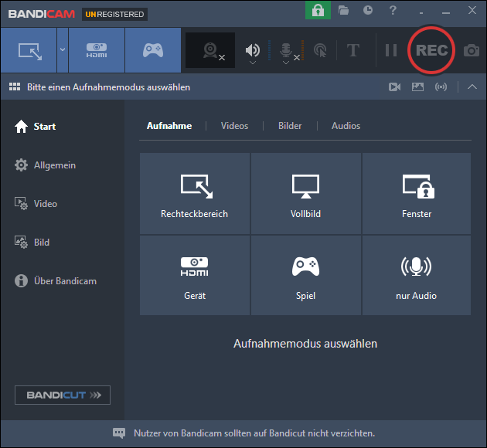Switch to the Bilder tab
The width and height of the screenshot is (487, 448).
290,126
